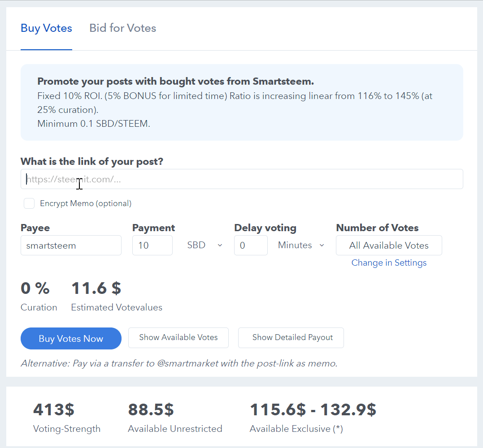Show Available Votes list
The width and height of the screenshot is (483, 448).
(x=178, y=338)
